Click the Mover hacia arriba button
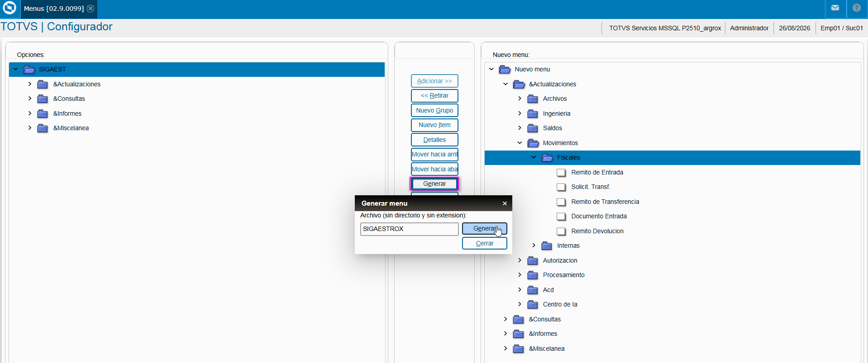The image size is (868, 363). click(434, 154)
